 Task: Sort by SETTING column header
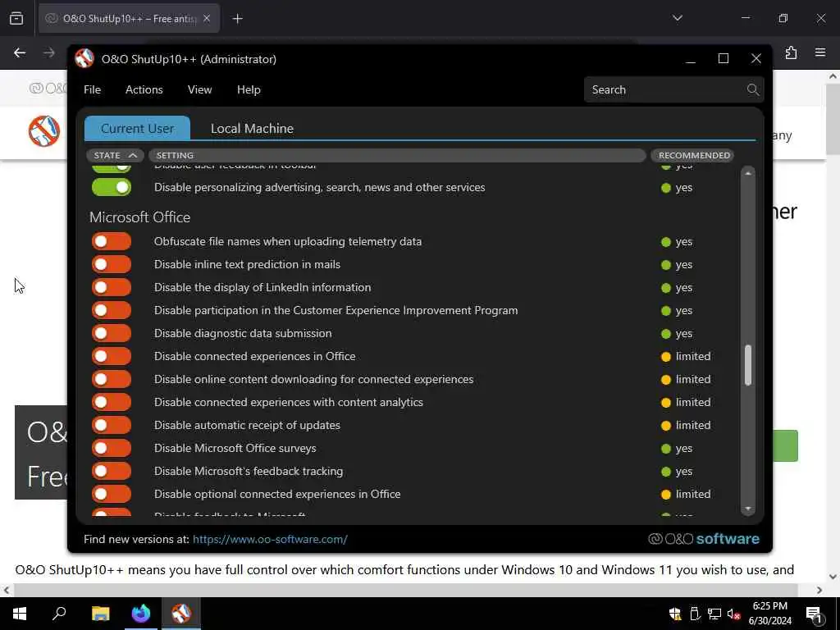tap(397, 155)
